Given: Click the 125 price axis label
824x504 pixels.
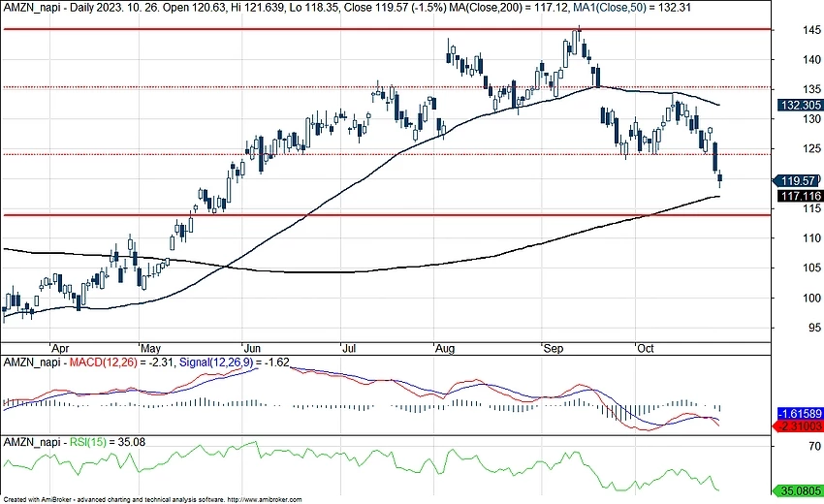Looking at the screenshot, I should click(x=811, y=148).
